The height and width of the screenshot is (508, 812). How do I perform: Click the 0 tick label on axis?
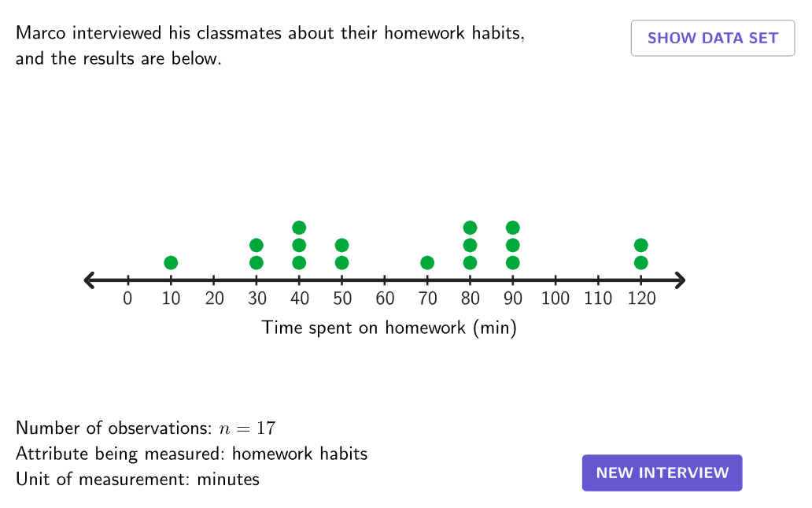tap(127, 298)
